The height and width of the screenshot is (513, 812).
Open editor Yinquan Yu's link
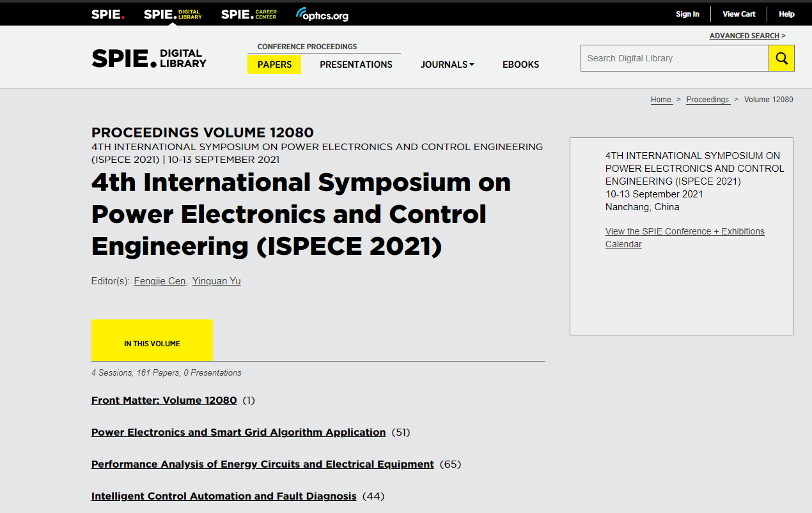click(217, 281)
